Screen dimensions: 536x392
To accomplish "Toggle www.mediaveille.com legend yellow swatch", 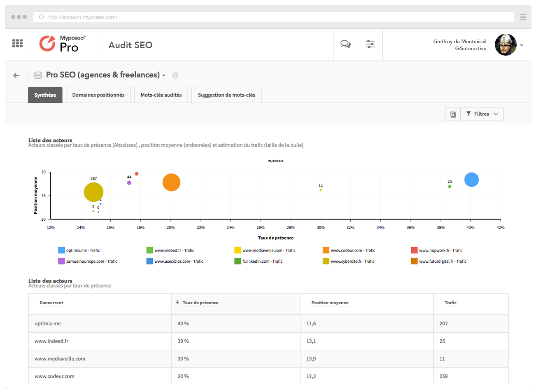I will (x=238, y=250).
